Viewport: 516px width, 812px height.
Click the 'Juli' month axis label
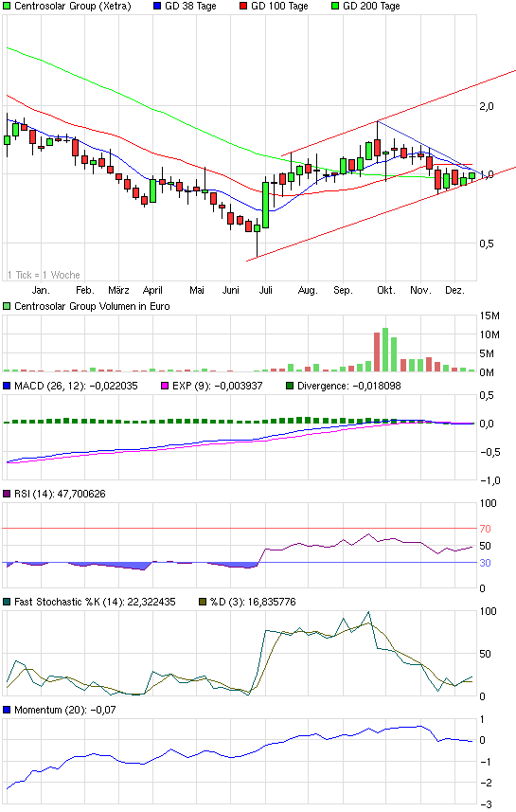tap(265, 290)
